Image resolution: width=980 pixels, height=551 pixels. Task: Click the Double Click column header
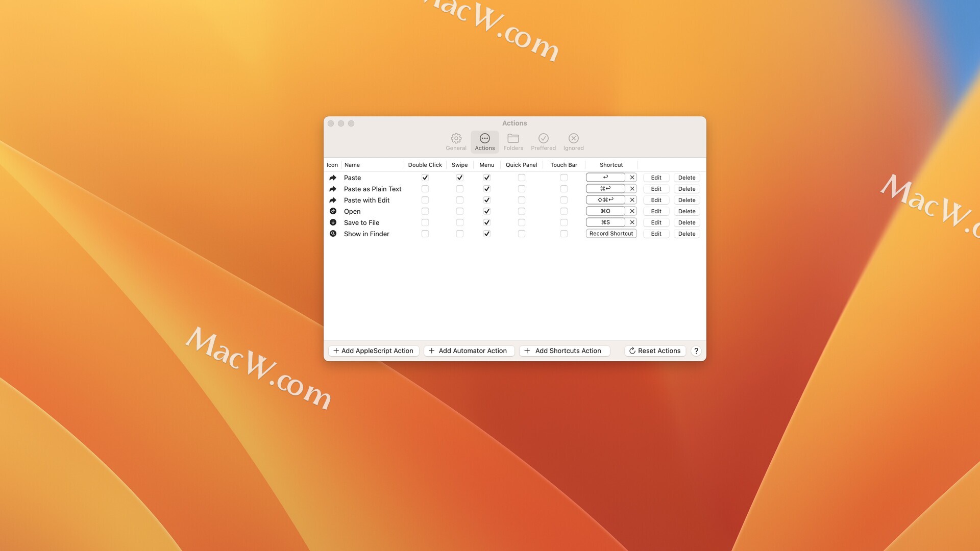(425, 165)
